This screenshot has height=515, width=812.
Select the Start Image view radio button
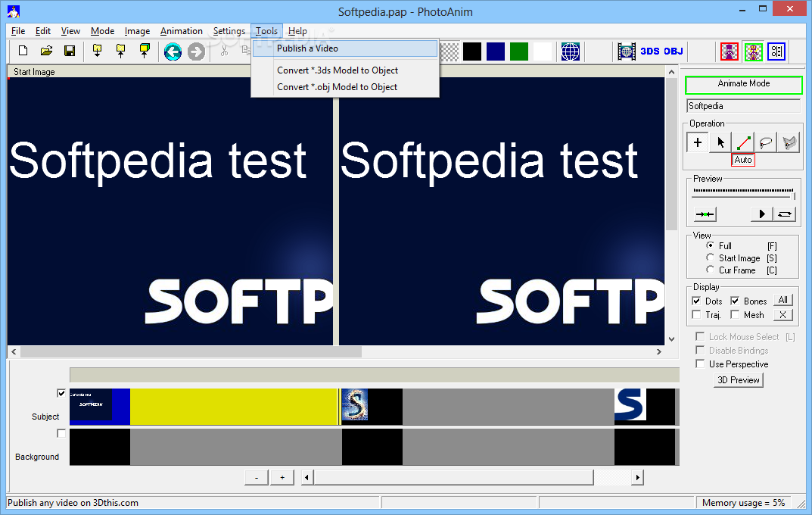[x=710, y=257]
